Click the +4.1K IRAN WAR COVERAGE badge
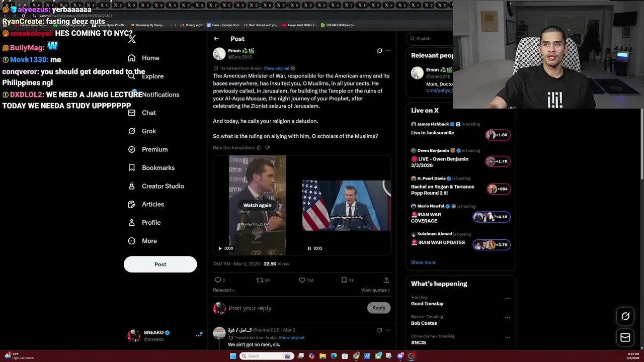644x362 pixels. (x=492, y=217)
